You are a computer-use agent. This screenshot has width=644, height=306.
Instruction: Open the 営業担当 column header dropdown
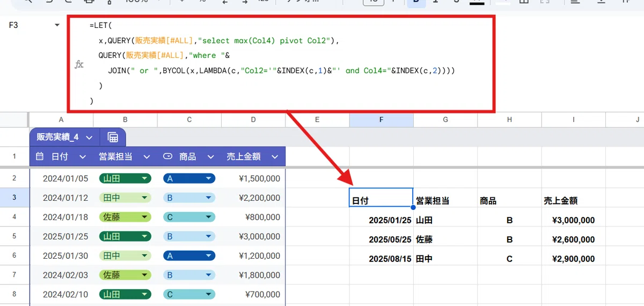pyautogui.click(x=147, y=157)
